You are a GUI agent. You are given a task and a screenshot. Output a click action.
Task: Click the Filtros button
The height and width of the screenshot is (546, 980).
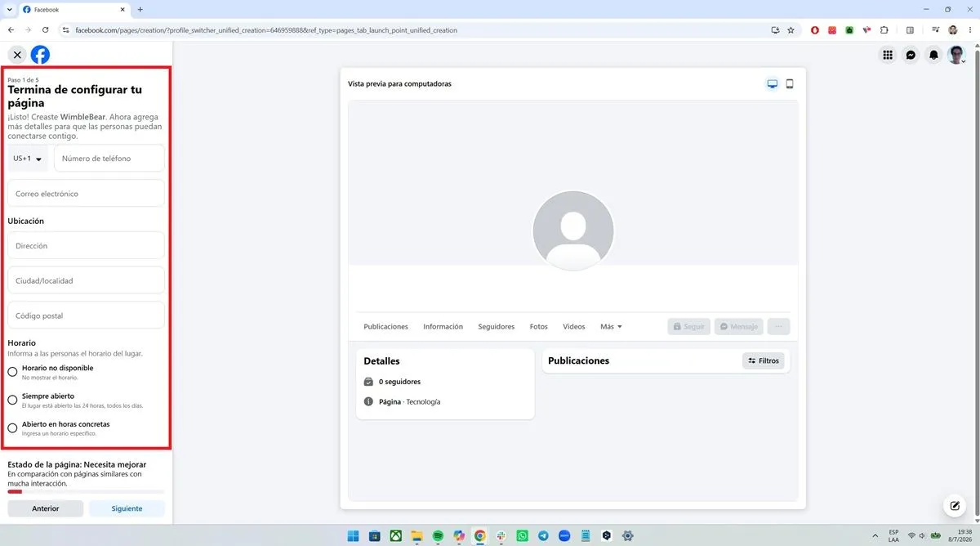(764, 360)
